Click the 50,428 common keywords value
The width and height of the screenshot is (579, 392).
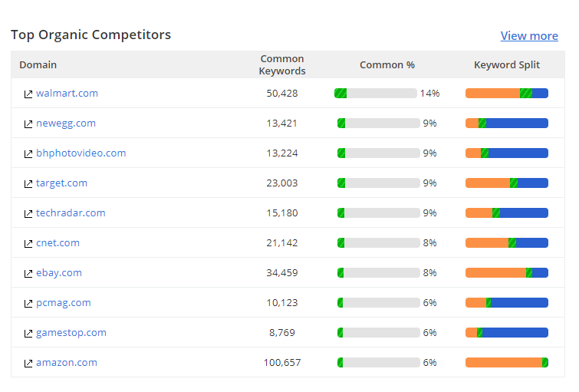point(282,93)
